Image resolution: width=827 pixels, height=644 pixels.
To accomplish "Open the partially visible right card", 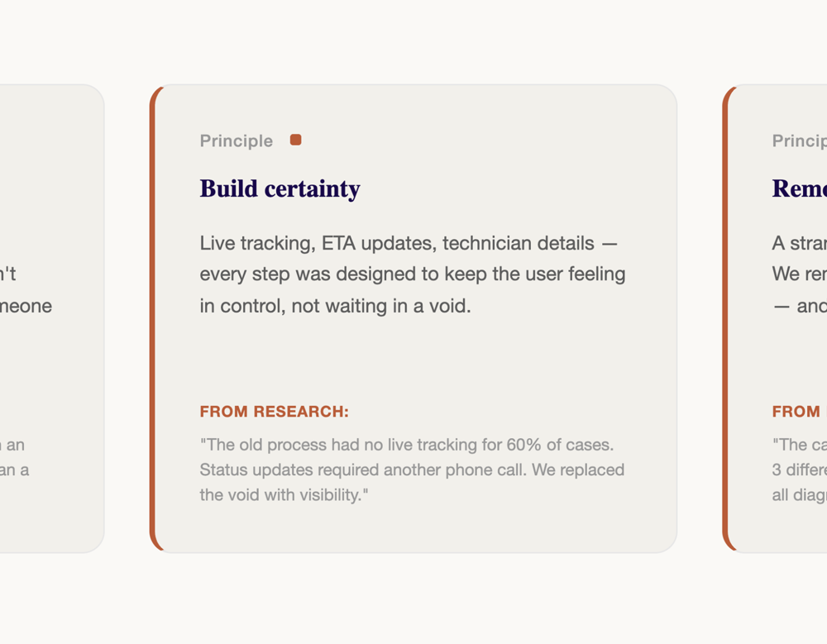I will (775, 318).
